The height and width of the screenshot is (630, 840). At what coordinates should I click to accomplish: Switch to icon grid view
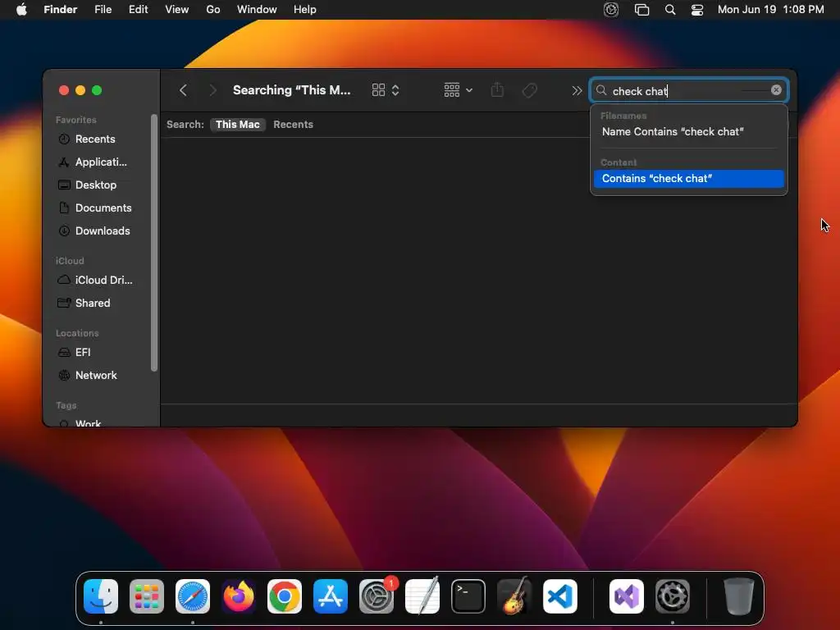pos(378,90)
